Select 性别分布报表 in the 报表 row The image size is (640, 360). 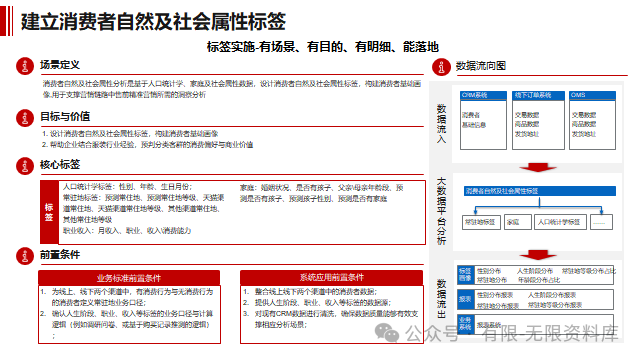coord(495,295)
